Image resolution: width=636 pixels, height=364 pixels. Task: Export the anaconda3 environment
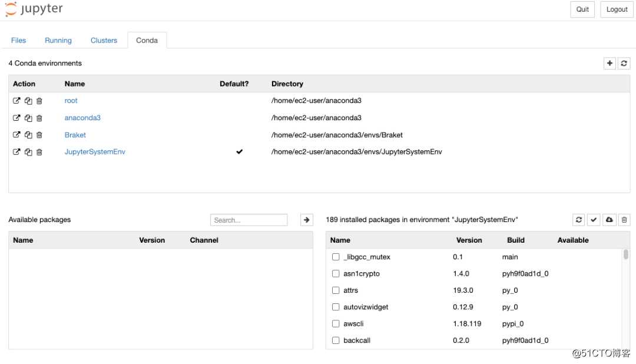[x=16, y=118]
